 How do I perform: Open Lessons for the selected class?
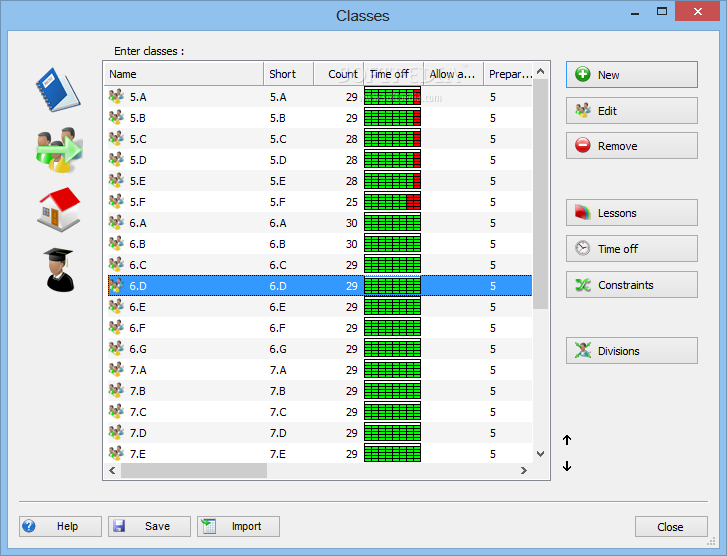tap(631, 213)
